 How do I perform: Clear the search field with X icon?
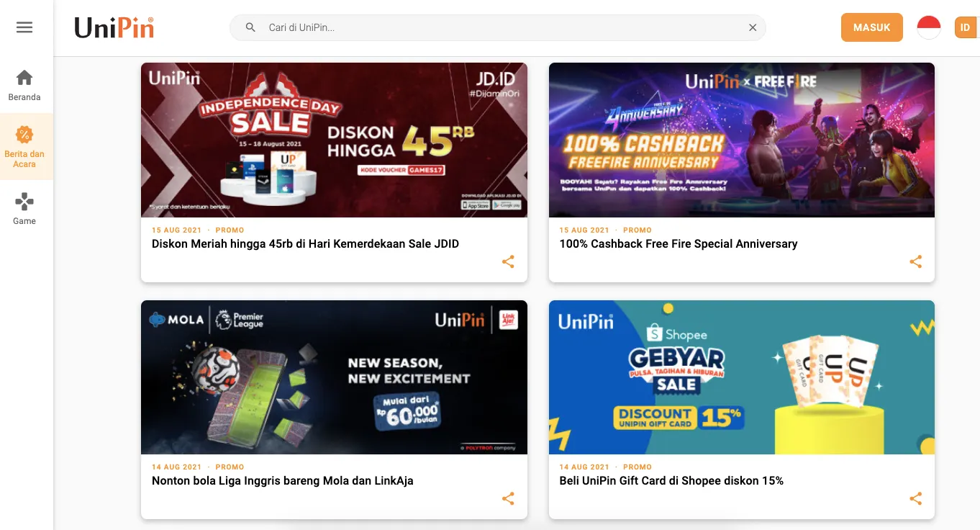pos(753,27)
